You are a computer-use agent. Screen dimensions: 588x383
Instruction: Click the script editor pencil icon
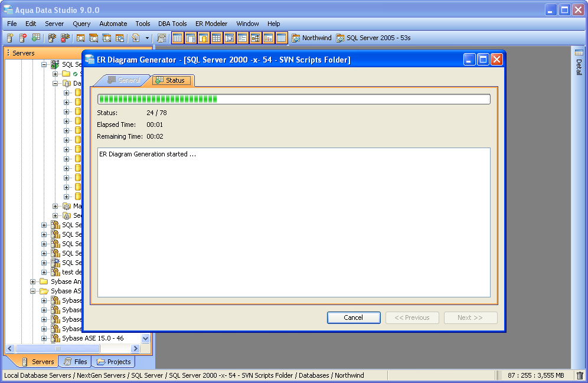coord(136,38)
